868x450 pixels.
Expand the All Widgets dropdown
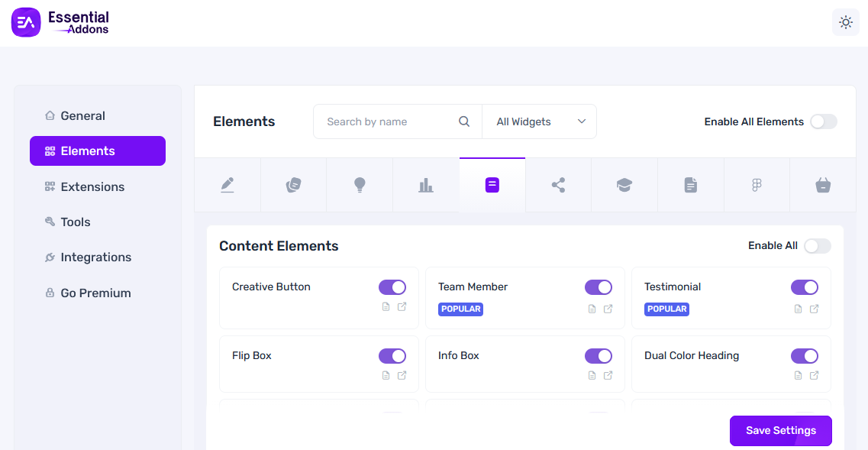pos(540,121)
